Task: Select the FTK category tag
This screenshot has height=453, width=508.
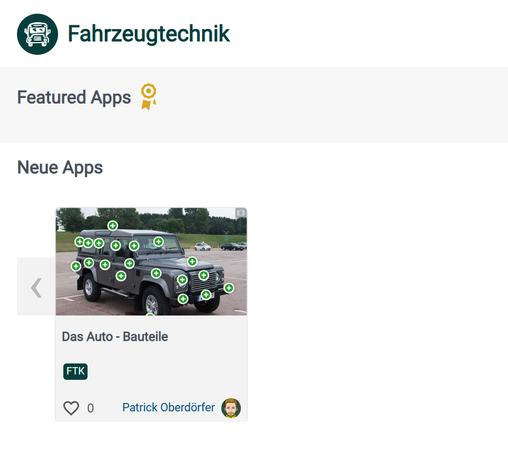Action: 75,371
